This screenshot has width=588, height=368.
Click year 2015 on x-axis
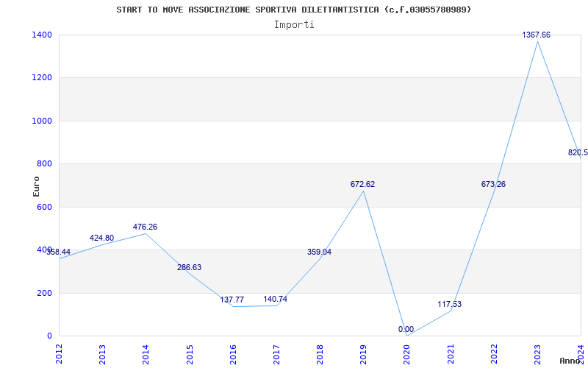pyautogui.click(x=190, y=354)
